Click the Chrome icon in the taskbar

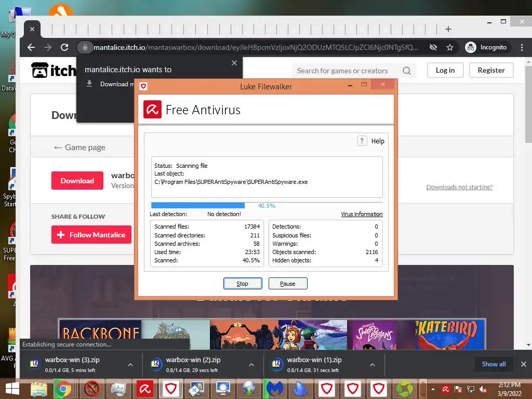pos(63,389)
